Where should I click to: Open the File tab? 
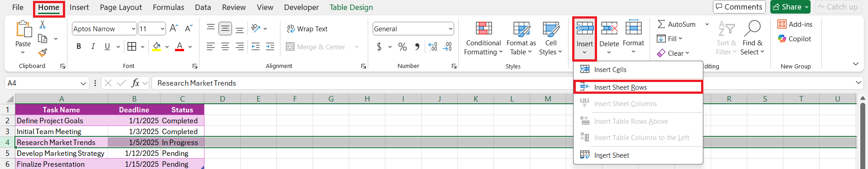[18, 7]
